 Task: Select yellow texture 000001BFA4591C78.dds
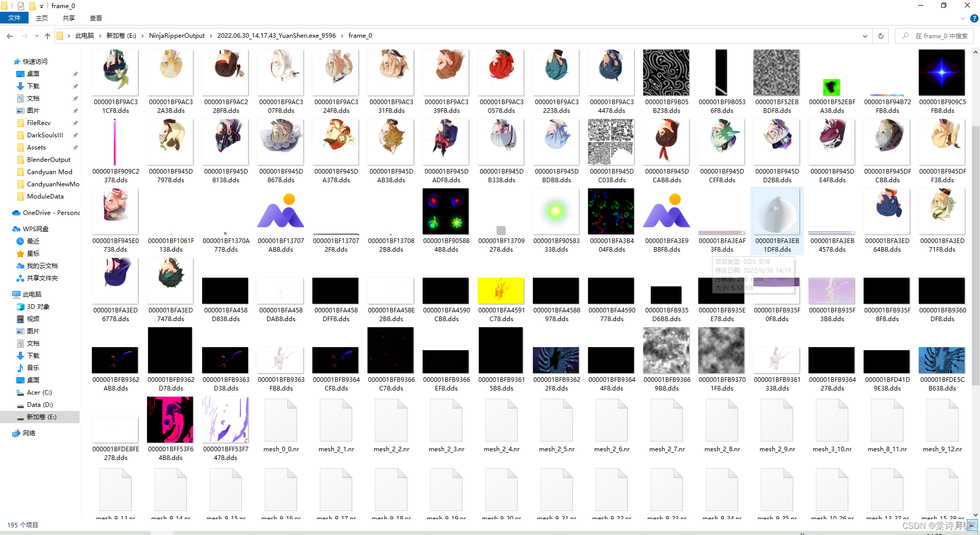click(501, 299)
